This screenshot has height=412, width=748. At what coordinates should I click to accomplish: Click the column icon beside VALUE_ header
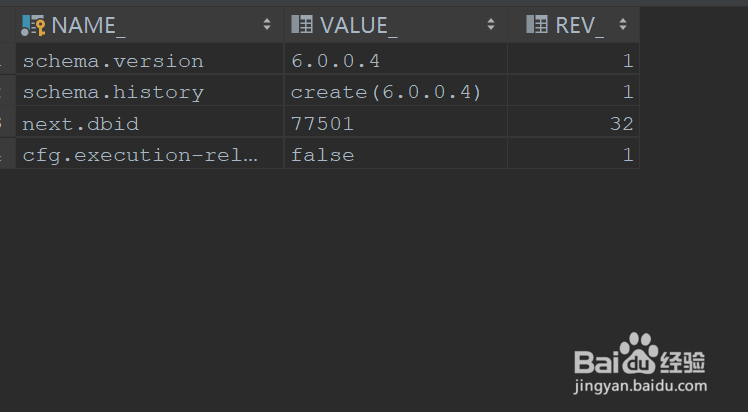(x=302, y=25)
